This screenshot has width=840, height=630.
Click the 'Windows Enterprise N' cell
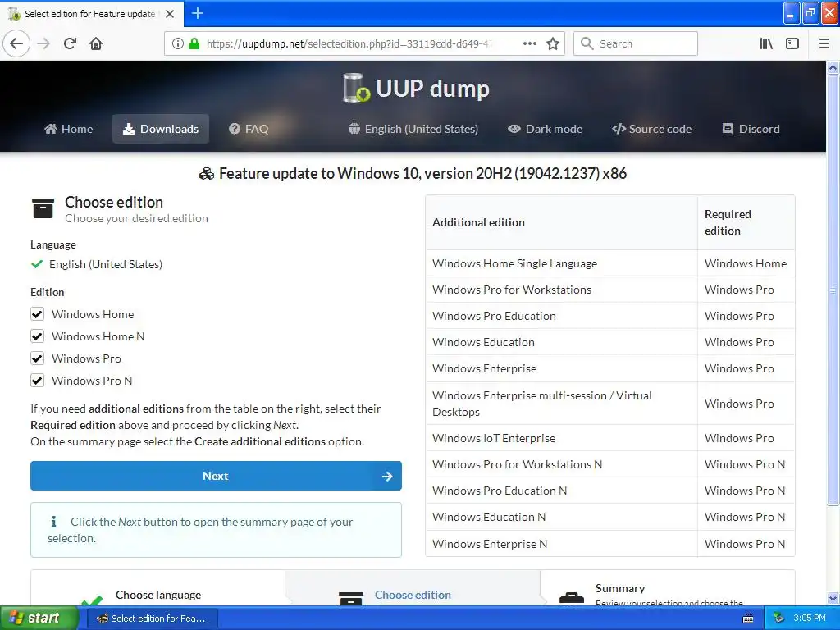point(561,544)
